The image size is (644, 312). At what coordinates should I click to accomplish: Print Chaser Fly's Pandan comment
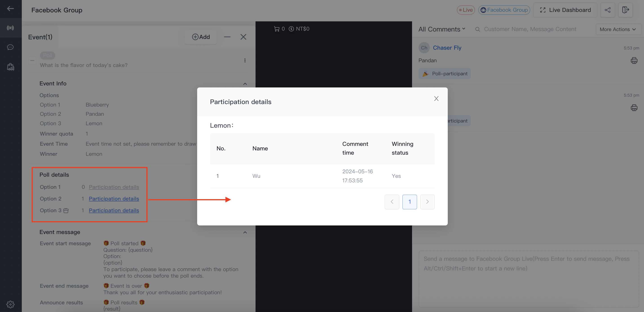tap(634, 60)
